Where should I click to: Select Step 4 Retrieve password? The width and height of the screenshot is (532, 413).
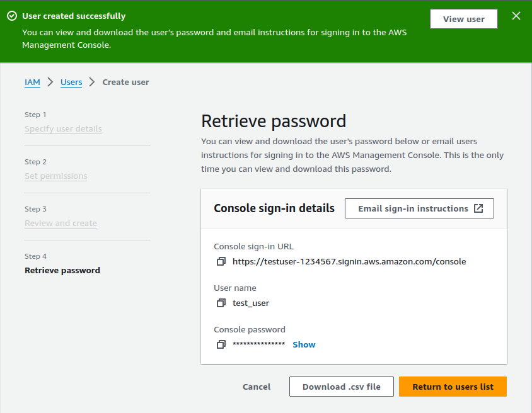tap(62, 270)
